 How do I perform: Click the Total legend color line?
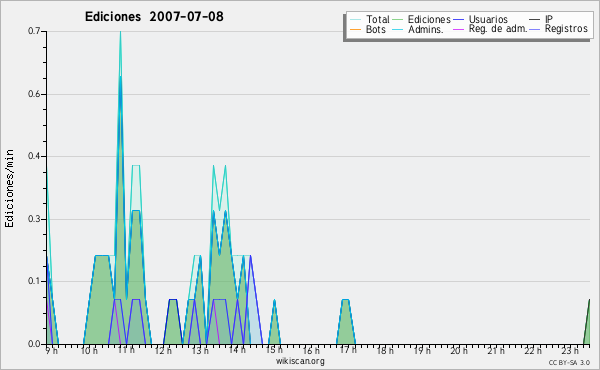tap(355, 20)
